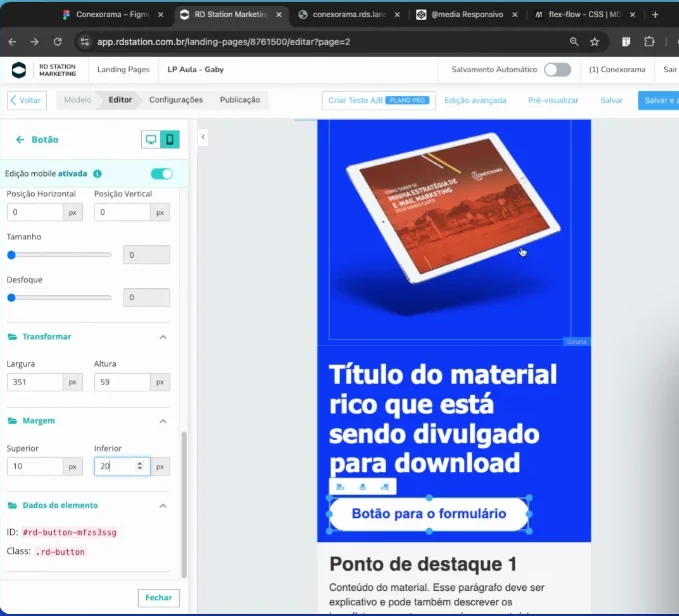
Task: Collapse the Transformar section
Action: pyautogui.click(x=163, y=337)
